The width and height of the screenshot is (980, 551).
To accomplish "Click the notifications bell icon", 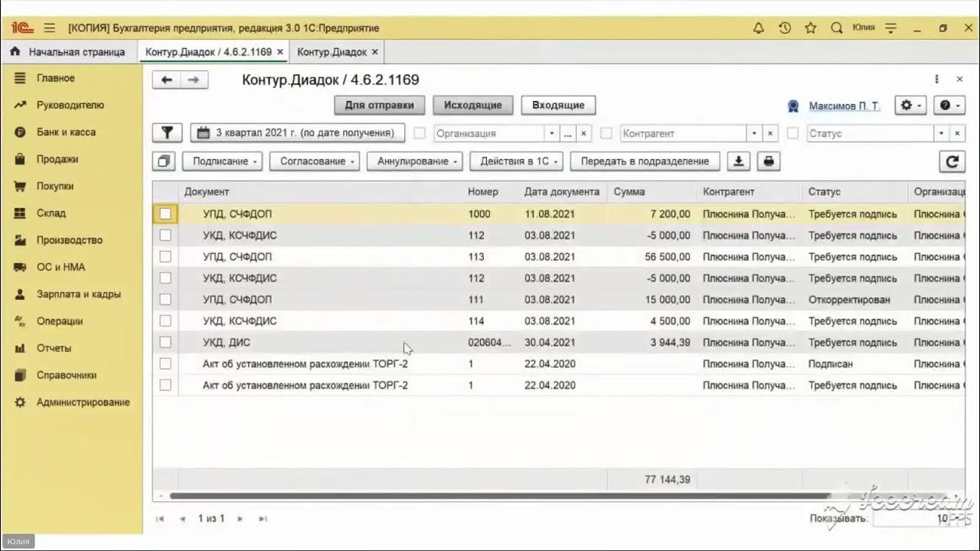I will (x=759, y=28).
